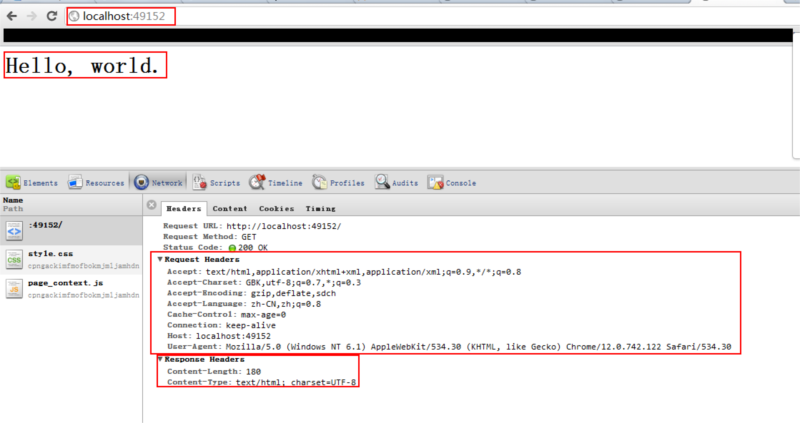Click the globe icon in address bar

[74, 16]
